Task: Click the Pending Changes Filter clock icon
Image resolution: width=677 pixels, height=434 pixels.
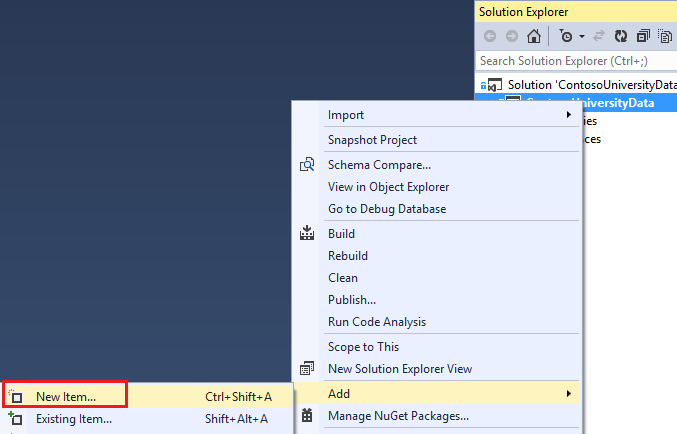Action: coord(566,37)
